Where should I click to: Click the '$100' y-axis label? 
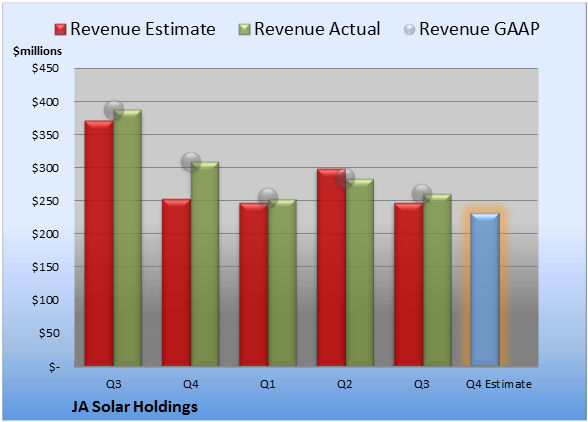(x=45, y=300)
